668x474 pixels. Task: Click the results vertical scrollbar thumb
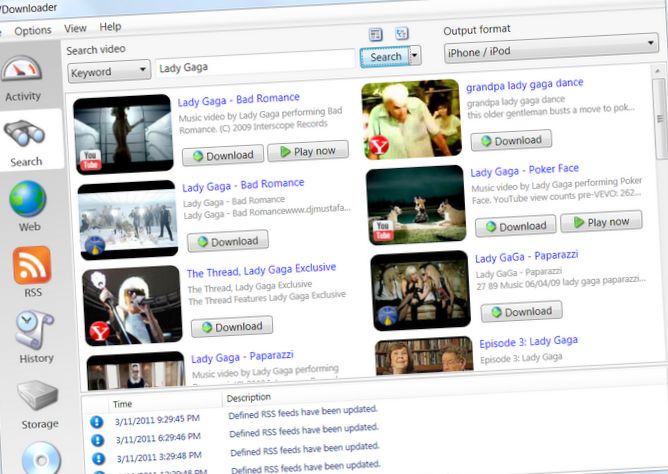660,119
